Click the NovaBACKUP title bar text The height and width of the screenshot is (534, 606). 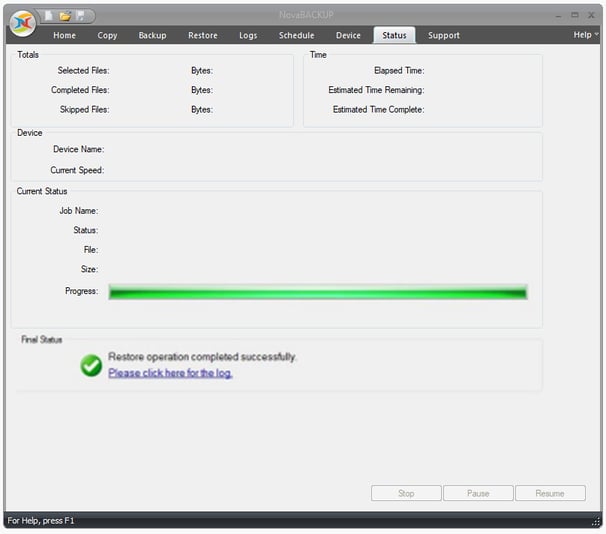306,15
